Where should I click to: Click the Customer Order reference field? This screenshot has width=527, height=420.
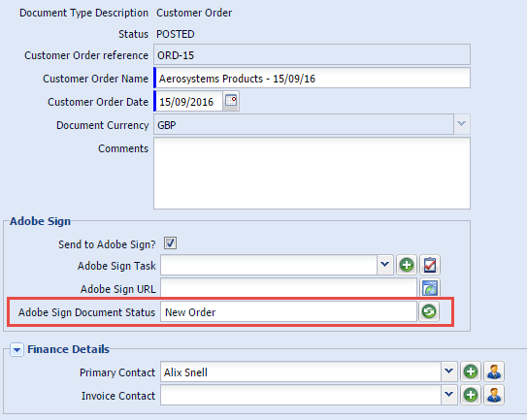pos(312,54)
